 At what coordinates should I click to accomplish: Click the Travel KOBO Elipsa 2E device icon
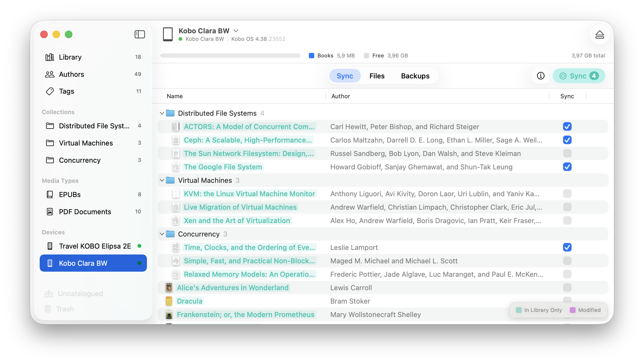(50, 246)
